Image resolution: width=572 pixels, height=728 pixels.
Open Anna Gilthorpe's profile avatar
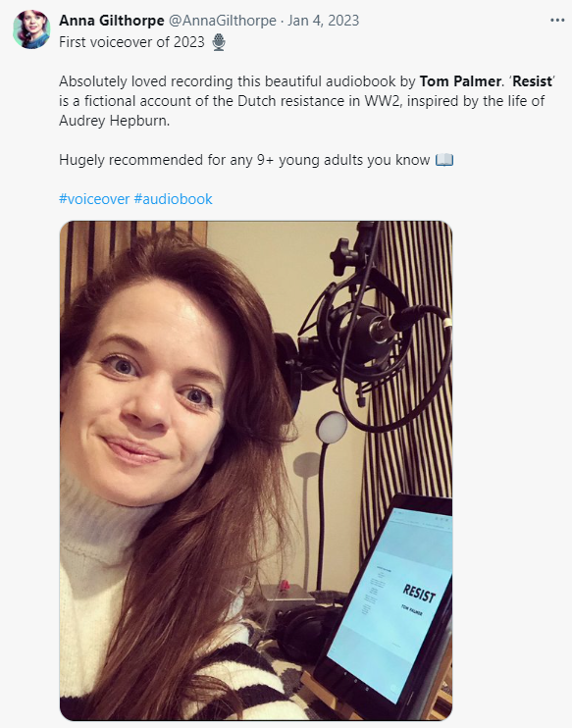click(x=31, y=29)
